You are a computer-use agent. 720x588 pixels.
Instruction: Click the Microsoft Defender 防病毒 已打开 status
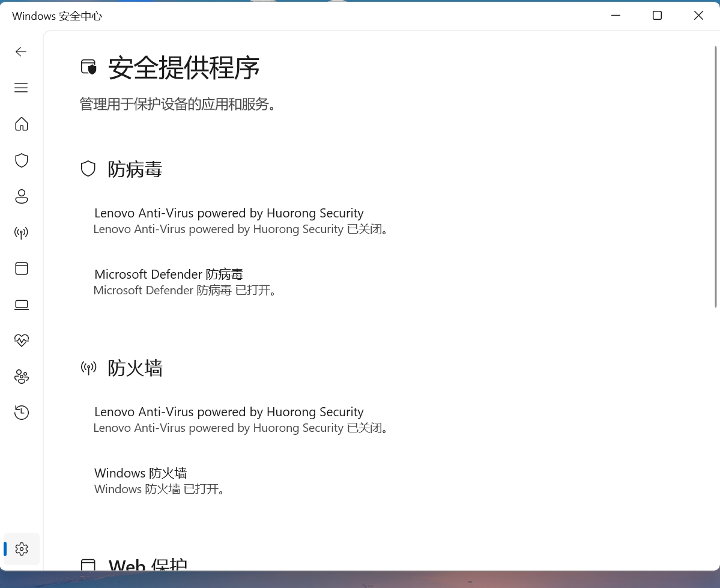point(184,290)
